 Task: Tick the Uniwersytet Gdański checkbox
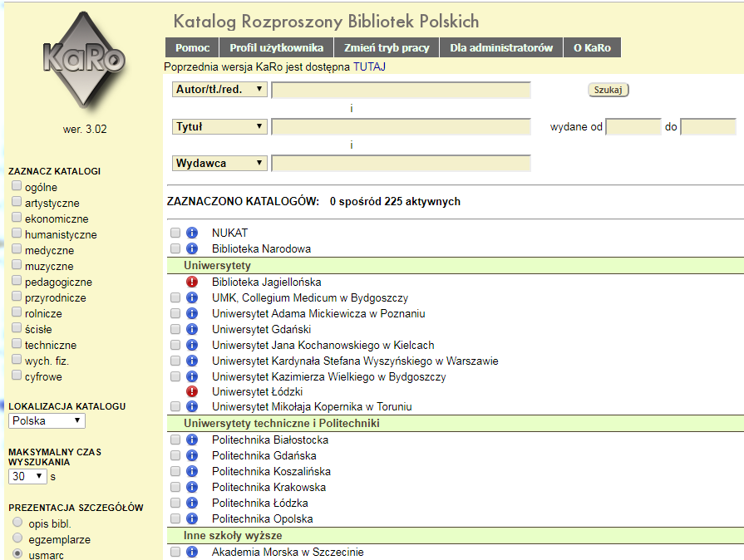(x=175, y=329)
